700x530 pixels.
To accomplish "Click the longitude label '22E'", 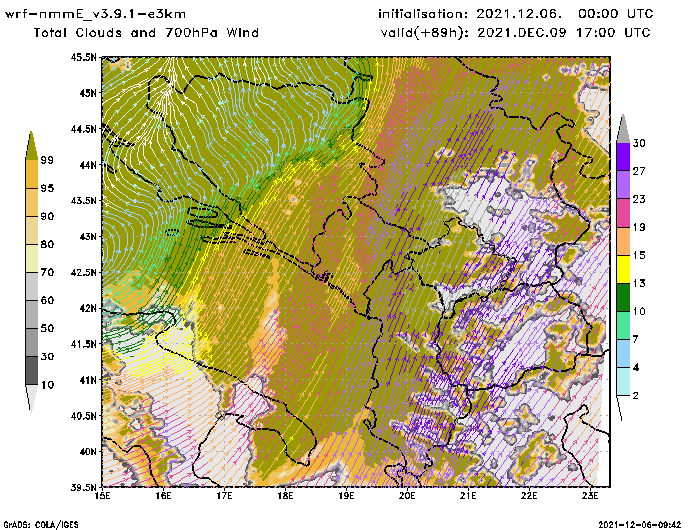I will [529, 496].
